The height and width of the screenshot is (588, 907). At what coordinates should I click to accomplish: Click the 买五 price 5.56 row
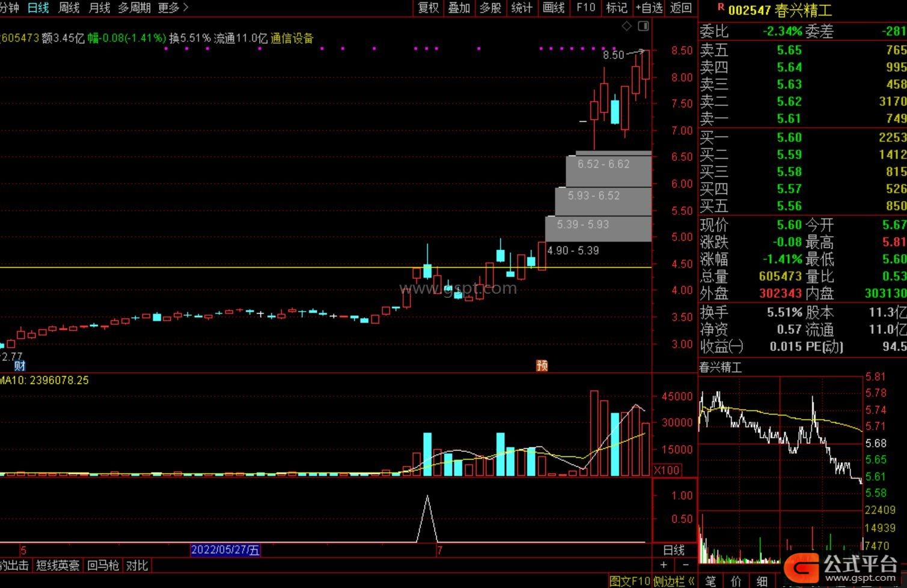(803, 206)
